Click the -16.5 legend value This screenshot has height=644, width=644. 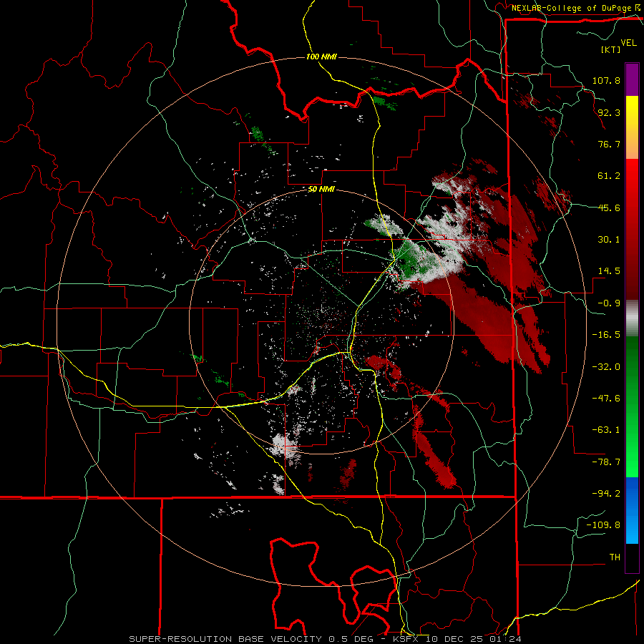[x=606, y=335]
